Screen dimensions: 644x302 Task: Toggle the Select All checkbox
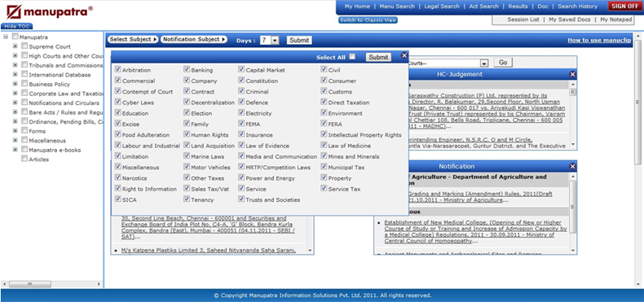(x=352, y=57)
